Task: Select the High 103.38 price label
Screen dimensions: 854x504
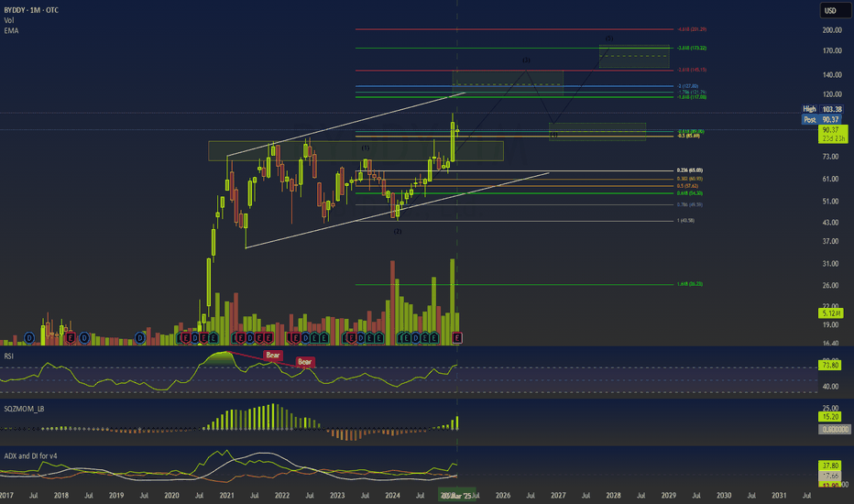Action: (x=823, y=110)
